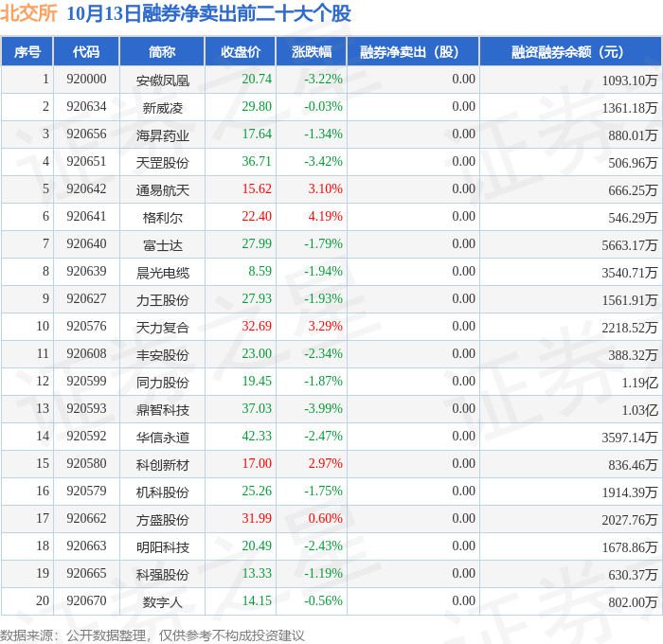Click balance 1678.86万
Viewport: 663px width, 644px height.
pyautogui.click(x=630, y=547)
